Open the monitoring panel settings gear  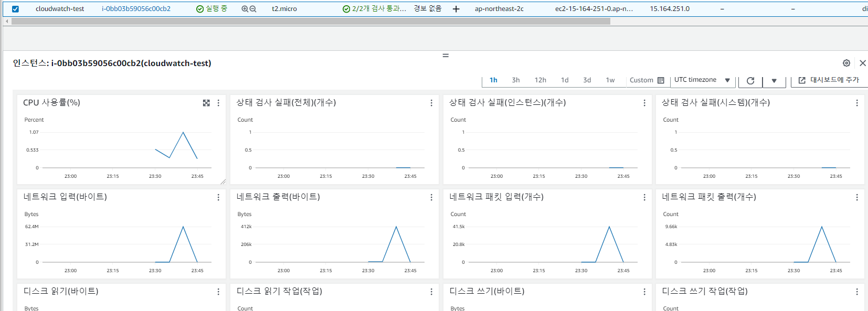tap(846, 63)
